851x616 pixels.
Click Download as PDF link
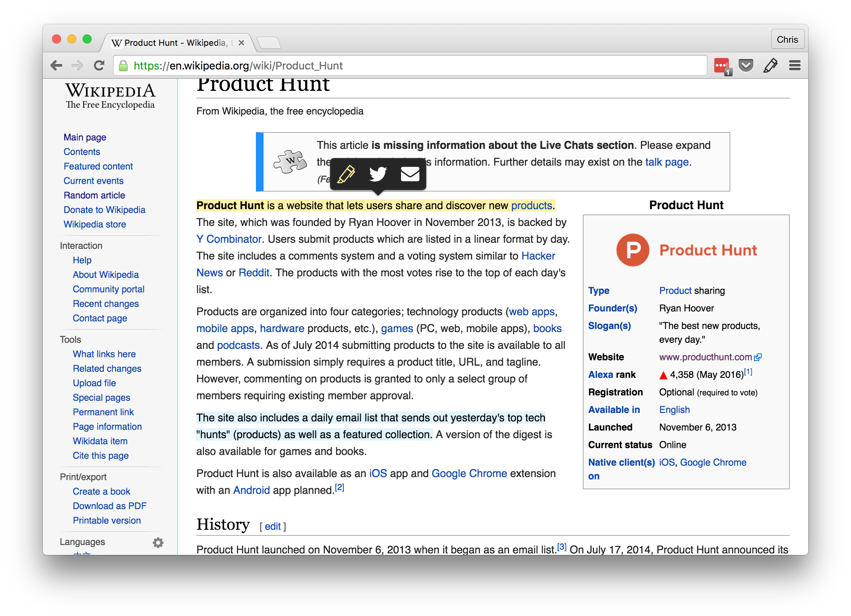tap(110, 506)
